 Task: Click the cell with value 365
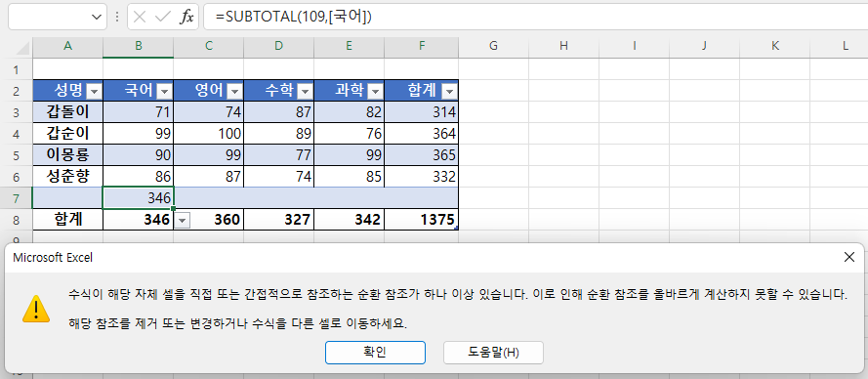[x=421, y=155]
